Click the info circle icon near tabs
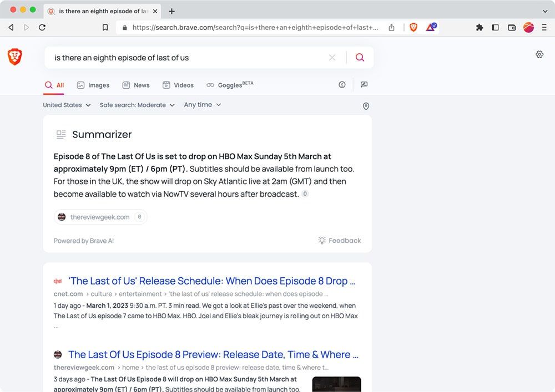The width and height of the screenshot is (555, 392). tap(342, 85)
